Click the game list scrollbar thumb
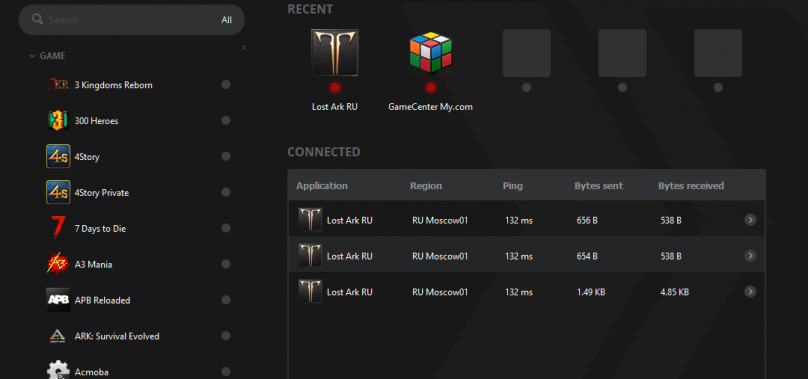The width and height of the screenshot is (808, 379). click(244, 47)
